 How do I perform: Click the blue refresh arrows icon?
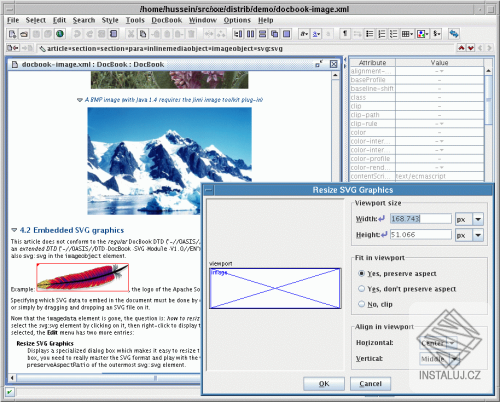454,34
